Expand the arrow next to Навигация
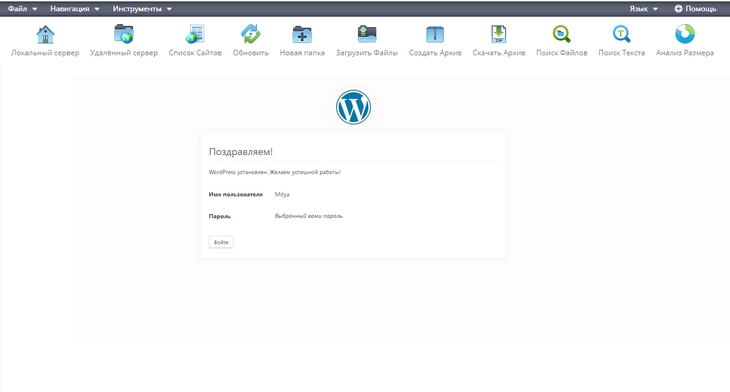Image resolution: width=730 pixels, height=392 pixels. coord(97,9)
